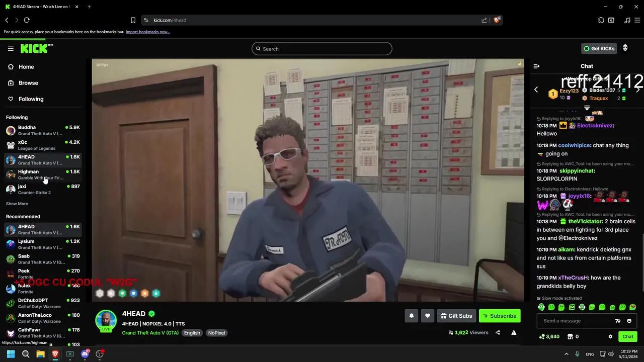
Task: Open Discord from the taskbar
Action: point(85,354)
